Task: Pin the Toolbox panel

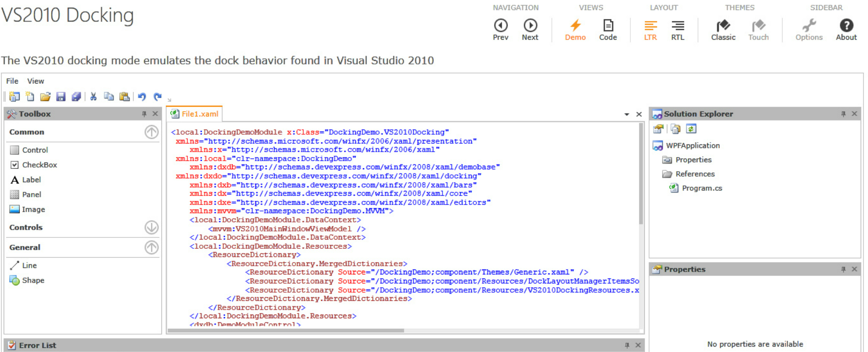Action: 144,114
